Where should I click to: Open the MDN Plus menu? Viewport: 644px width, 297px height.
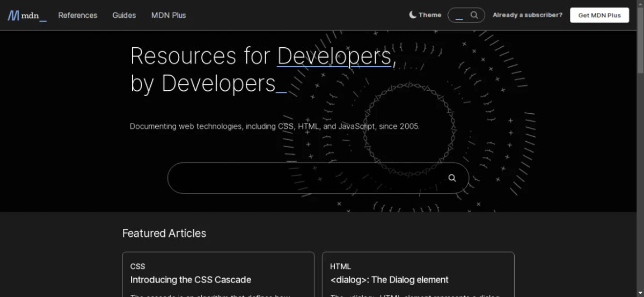pos(169,15)
